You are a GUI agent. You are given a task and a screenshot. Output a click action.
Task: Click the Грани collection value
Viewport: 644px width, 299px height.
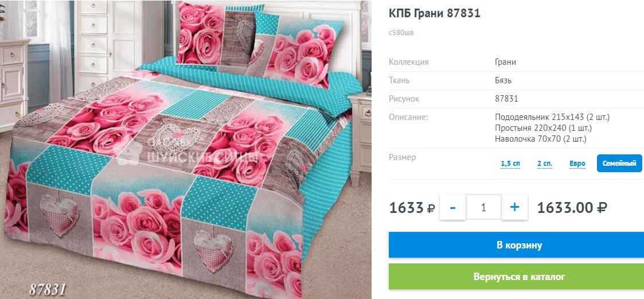505,62
